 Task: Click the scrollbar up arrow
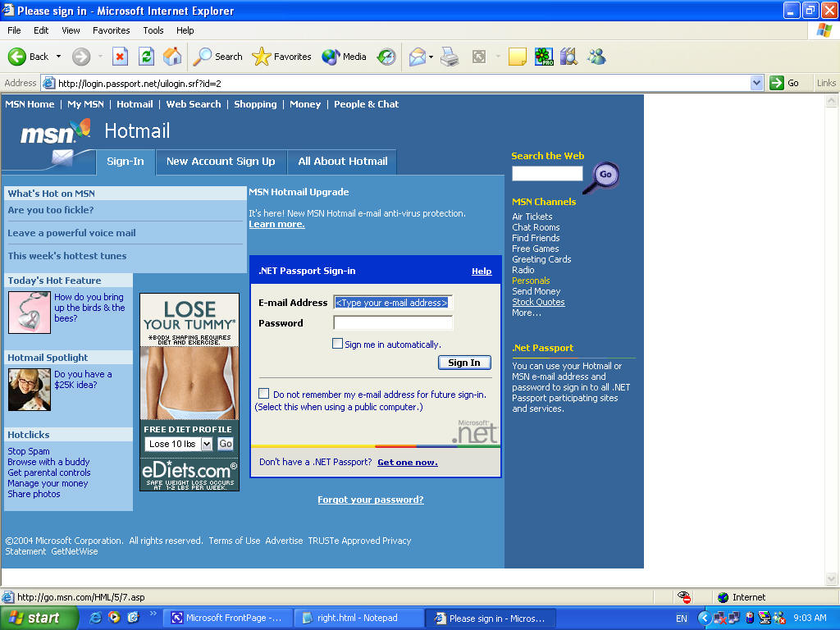click(832, 101)
